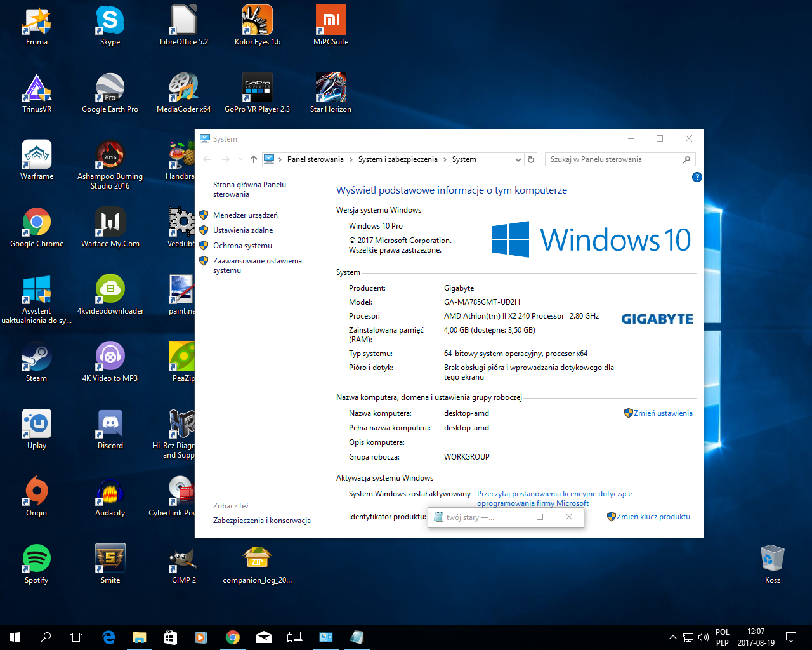812x650 pixels.
Task: Click Zmień ustawienia link
Action: pos(663,413)
